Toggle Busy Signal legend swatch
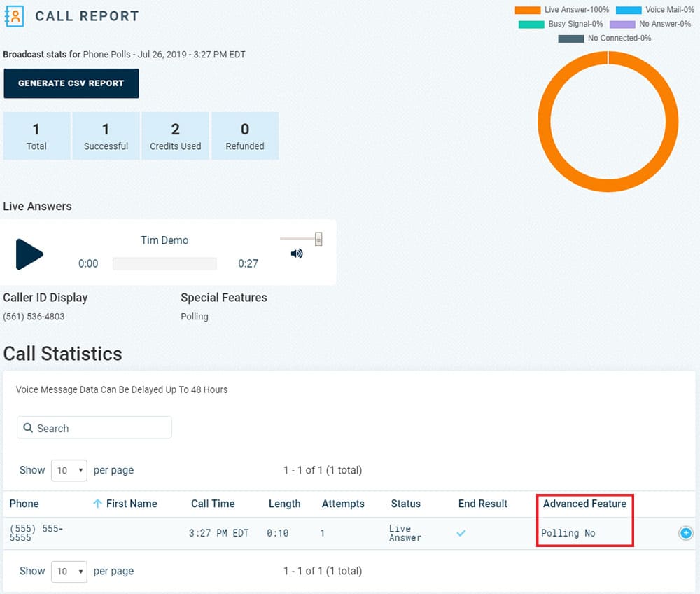700x594 pixels. (x=531, y=25)
